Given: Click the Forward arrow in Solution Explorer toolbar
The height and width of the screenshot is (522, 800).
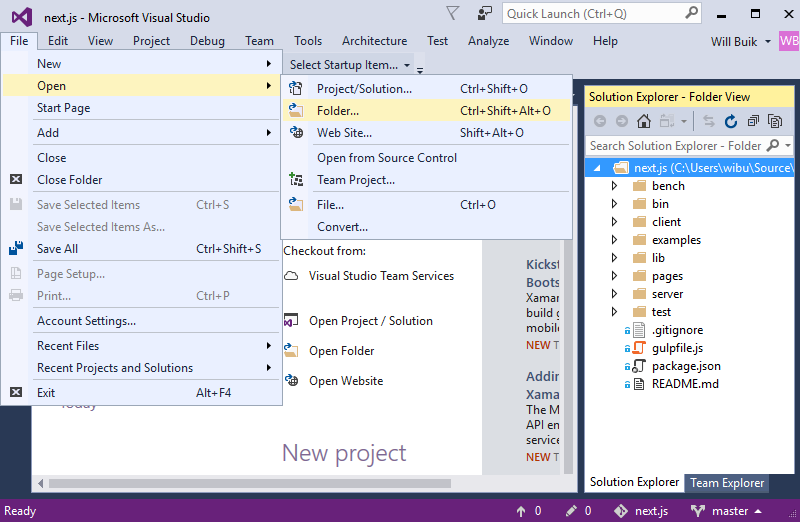Looking at the screenshot, I should pos(621,121).
